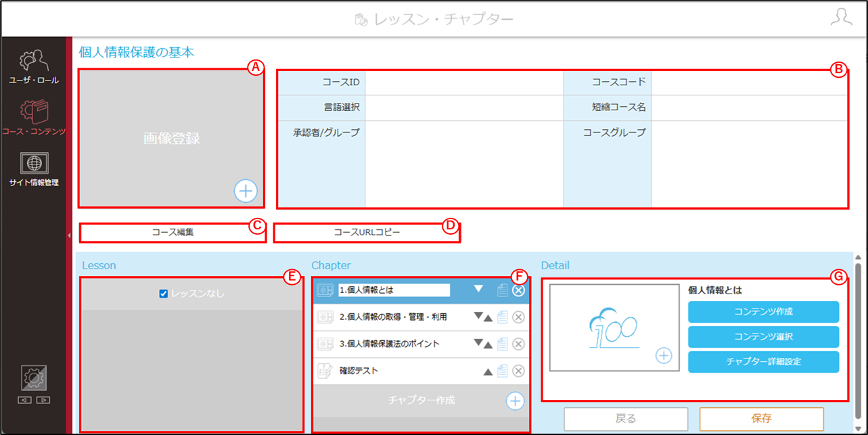Click the plus icon on Detail thumbnail
The image size is (868, 435).
(x=664, y=355)
